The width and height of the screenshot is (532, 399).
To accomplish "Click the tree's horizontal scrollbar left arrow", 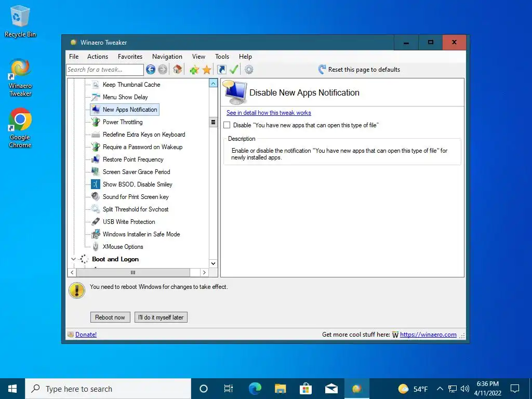I will pyautogui.click(x=72, y=272).
